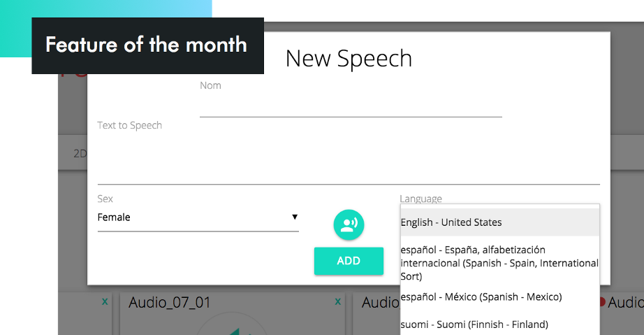
Task: Click the Language field label
Action: [x=420, y=199]
